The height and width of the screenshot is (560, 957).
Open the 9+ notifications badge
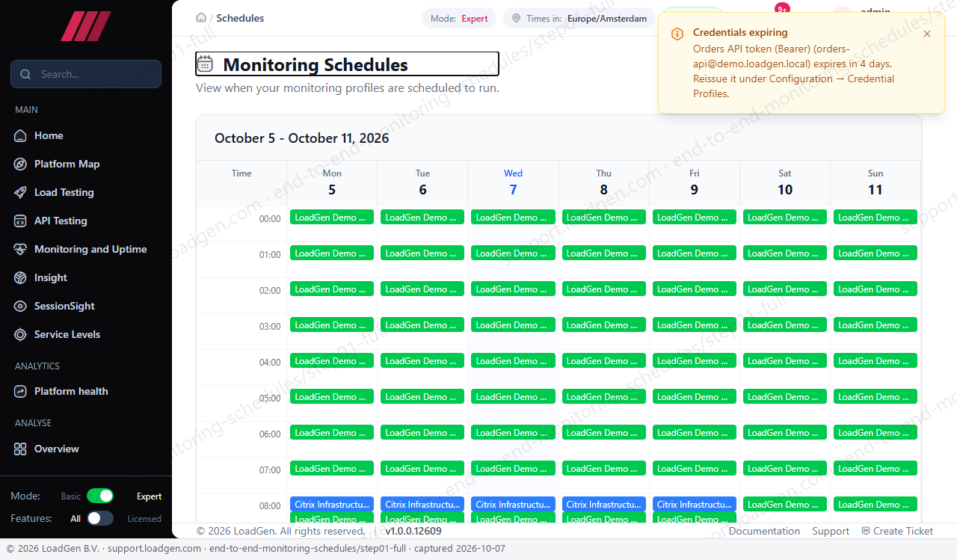coord(782,8)
